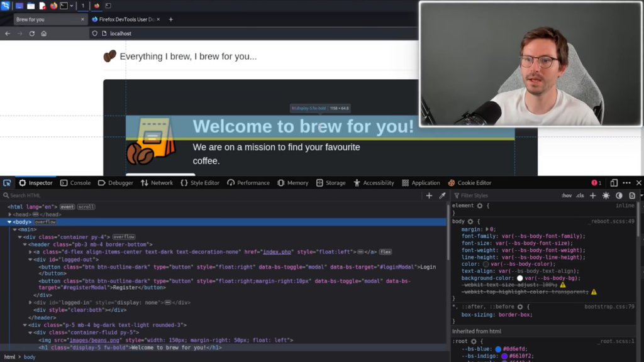This screenshot has width=644, height=362.
Task: Toggle the :hov pseudo-class panel
Action: 567,195
